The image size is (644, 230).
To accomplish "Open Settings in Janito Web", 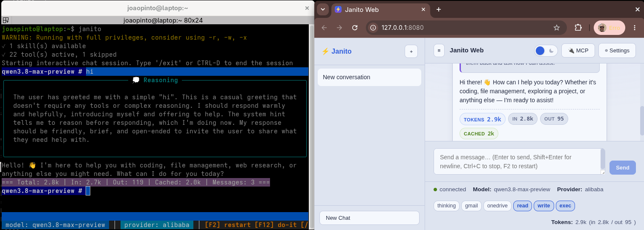I will click(x=617, y=50).
